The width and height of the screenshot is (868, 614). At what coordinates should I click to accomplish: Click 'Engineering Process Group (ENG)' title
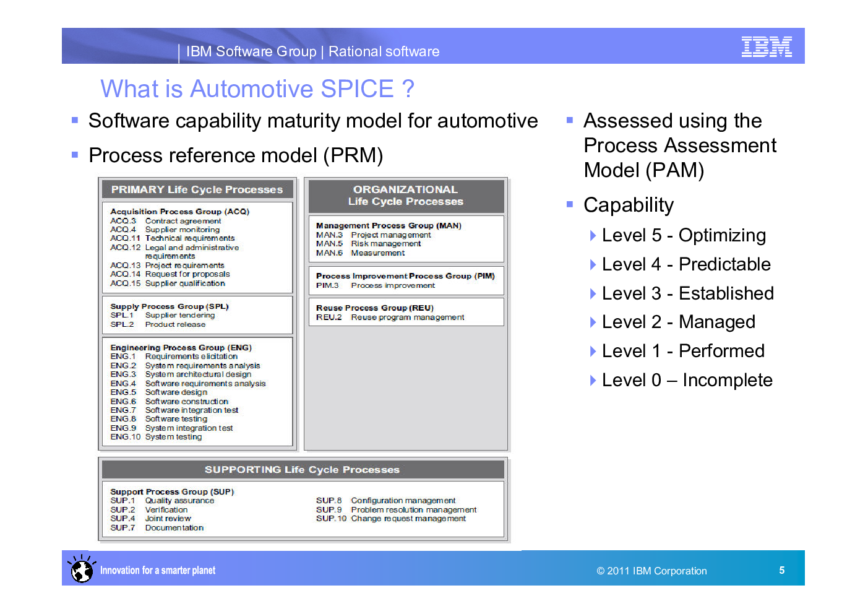[181, 348]
